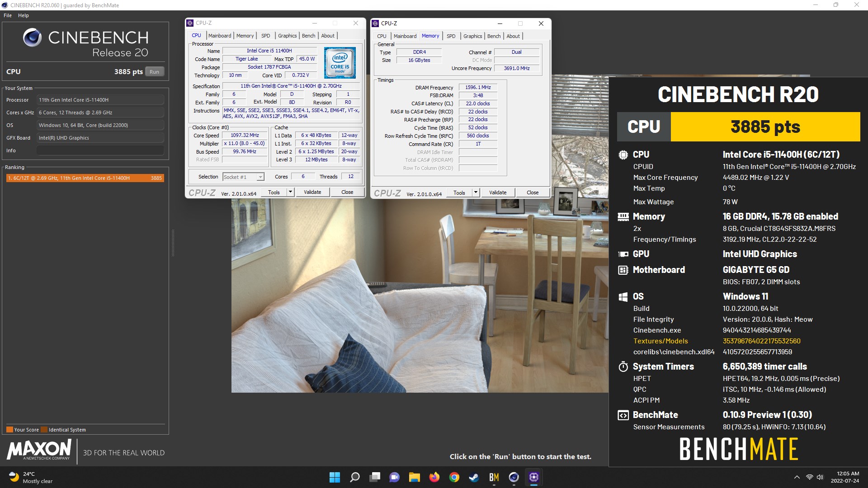Viewport: 868px width, 488px height.
Task: Click the Textures/Models hash link
Action: point(761,341)
